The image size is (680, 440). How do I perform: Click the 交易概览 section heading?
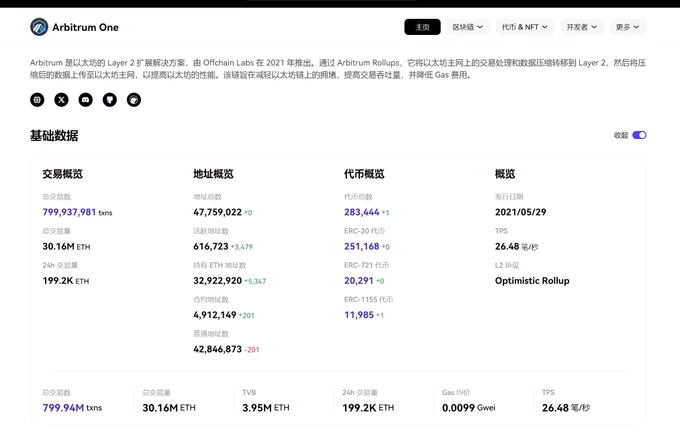tap(62, 174)
